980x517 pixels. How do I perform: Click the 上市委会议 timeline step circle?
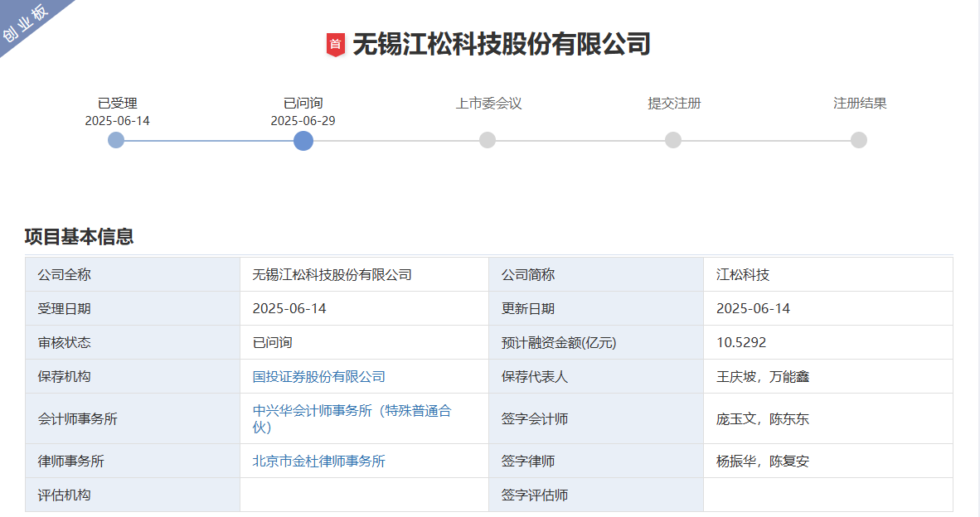(x=488, y=140)
